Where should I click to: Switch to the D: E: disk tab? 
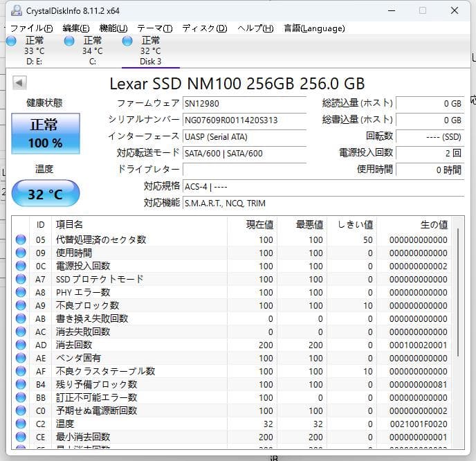34,51
